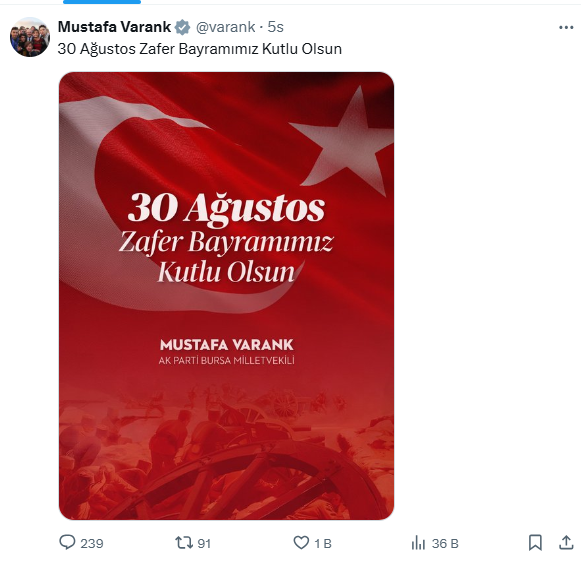Open the three-dot more options menu
The width and height of the screenshot is (581, 561).
point(566,27)
